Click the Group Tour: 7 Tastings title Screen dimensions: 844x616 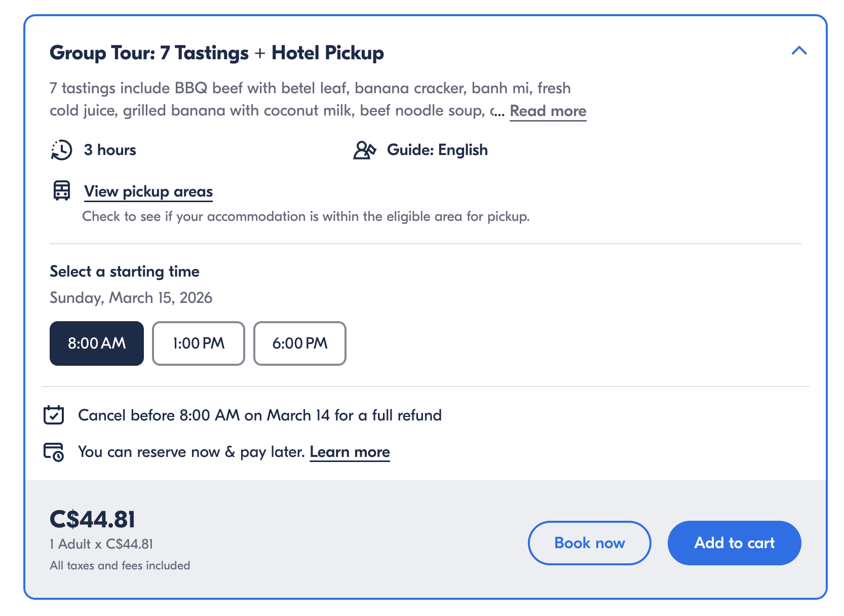pyautogui.click(x=216, y=52)
